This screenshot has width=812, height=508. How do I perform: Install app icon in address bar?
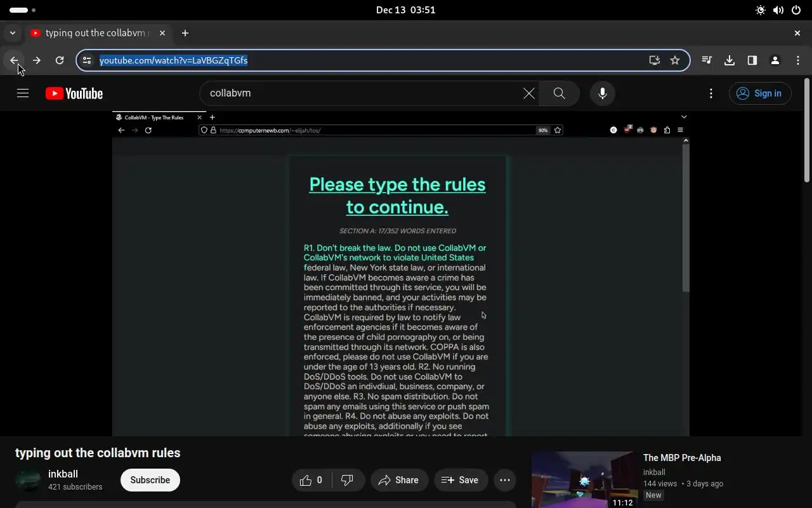coord(655,60)
